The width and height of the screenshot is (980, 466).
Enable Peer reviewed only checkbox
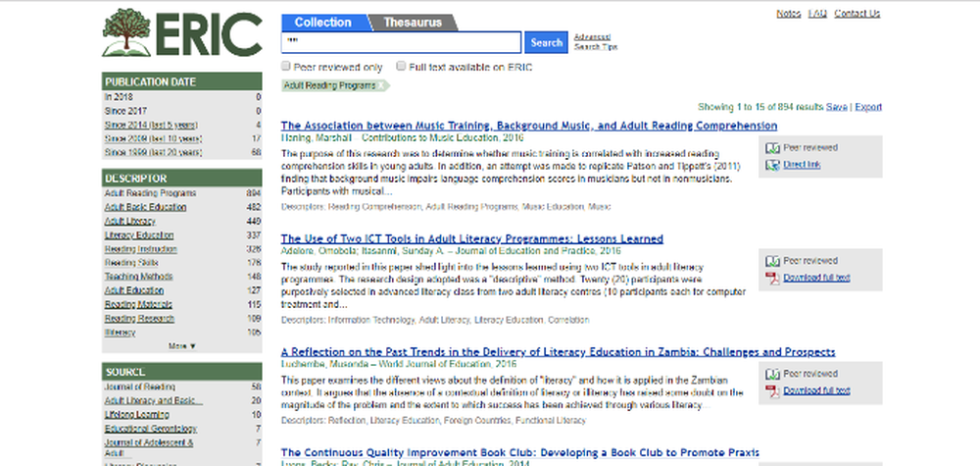coord(285,66)
